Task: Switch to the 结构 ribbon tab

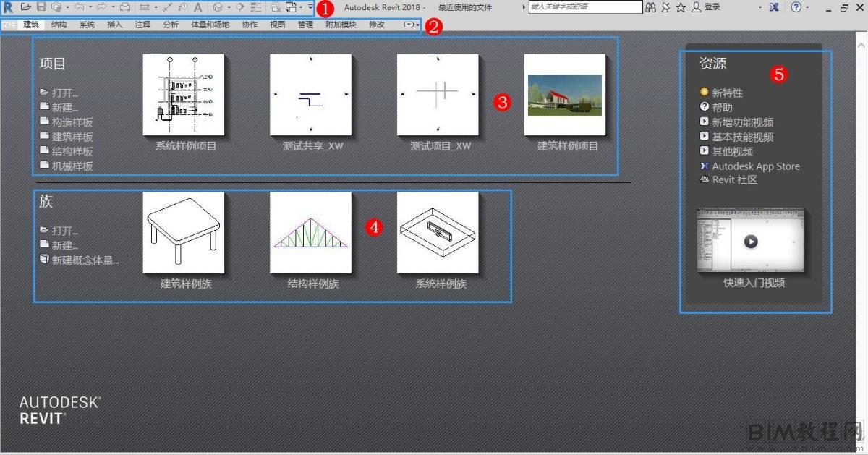Action: tap(59, 25)
